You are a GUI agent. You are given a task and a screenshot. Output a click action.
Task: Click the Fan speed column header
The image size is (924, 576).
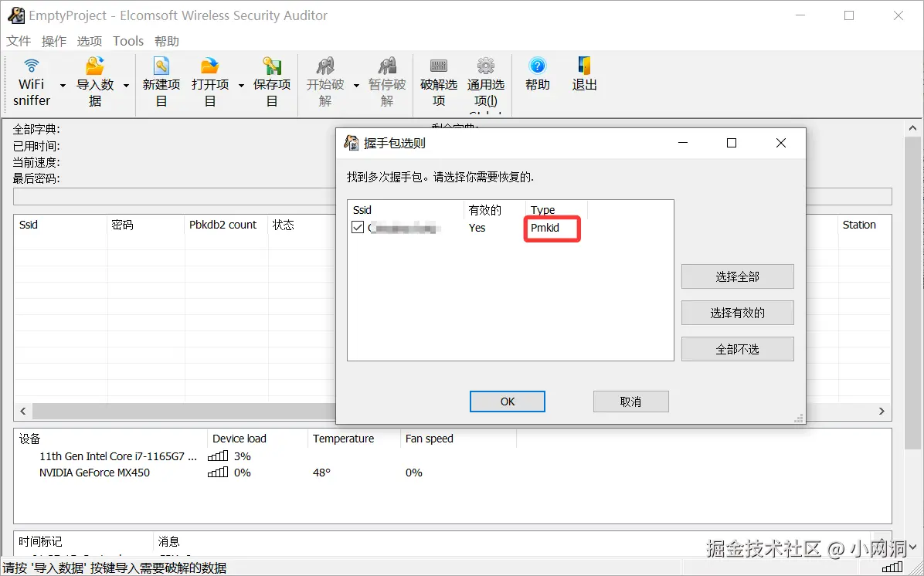pos(458,439)
